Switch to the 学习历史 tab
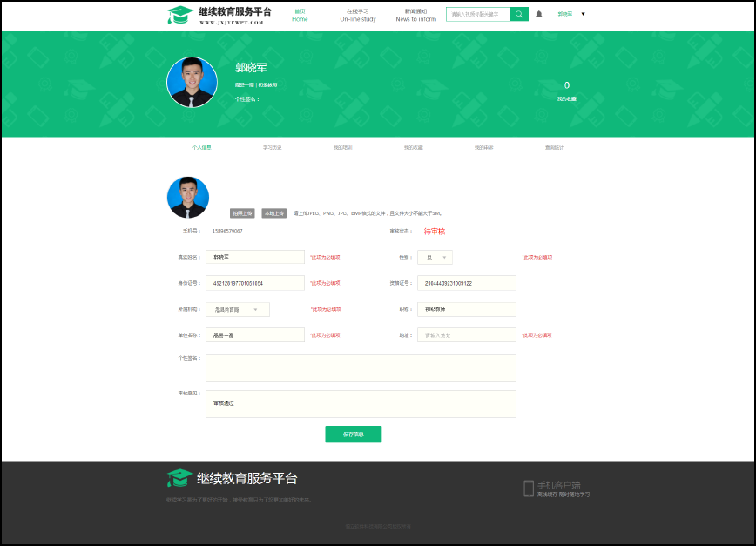The height and width of the screenshot is (546, 756). click(x=273, y=148)
